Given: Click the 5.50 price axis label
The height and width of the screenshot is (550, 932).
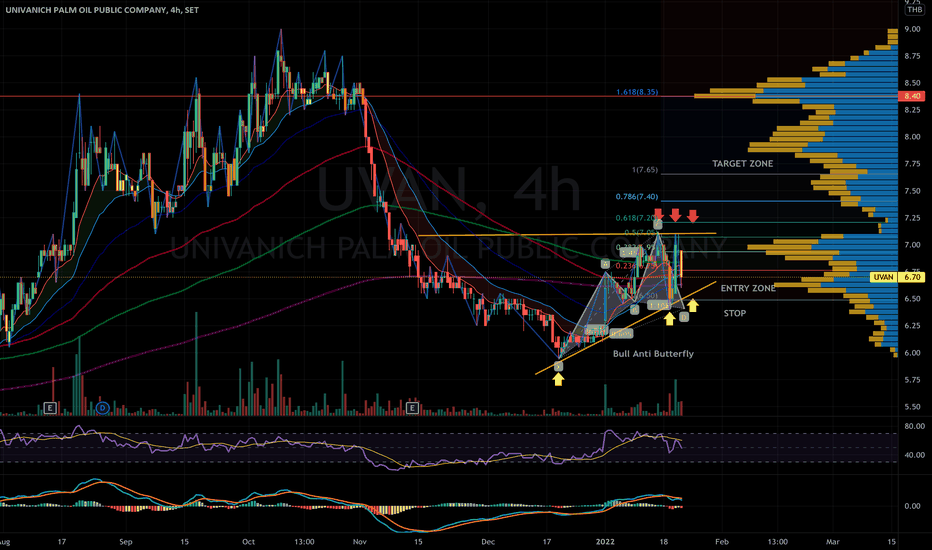Looking at the screenshot, I should pyautogui.click(x=912, y=407).
